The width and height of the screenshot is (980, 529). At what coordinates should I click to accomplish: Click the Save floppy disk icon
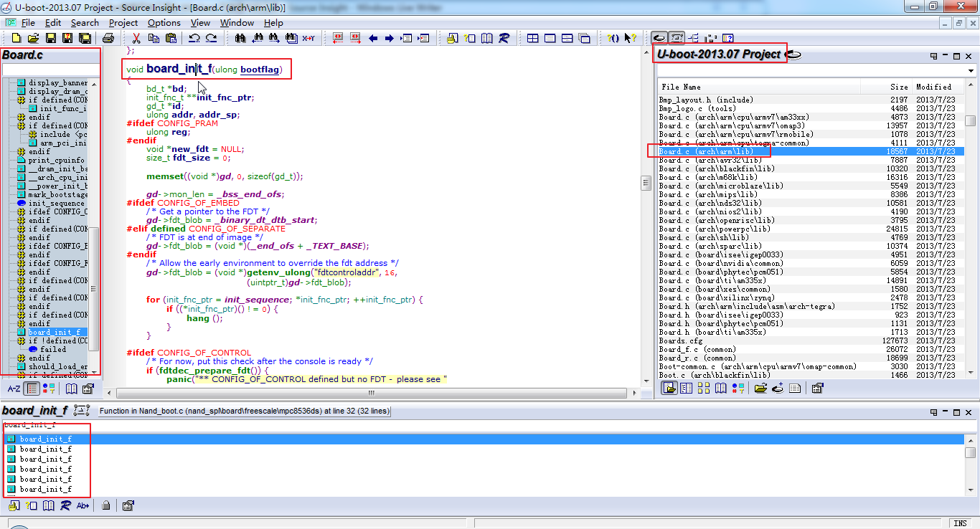coord(51,38)
